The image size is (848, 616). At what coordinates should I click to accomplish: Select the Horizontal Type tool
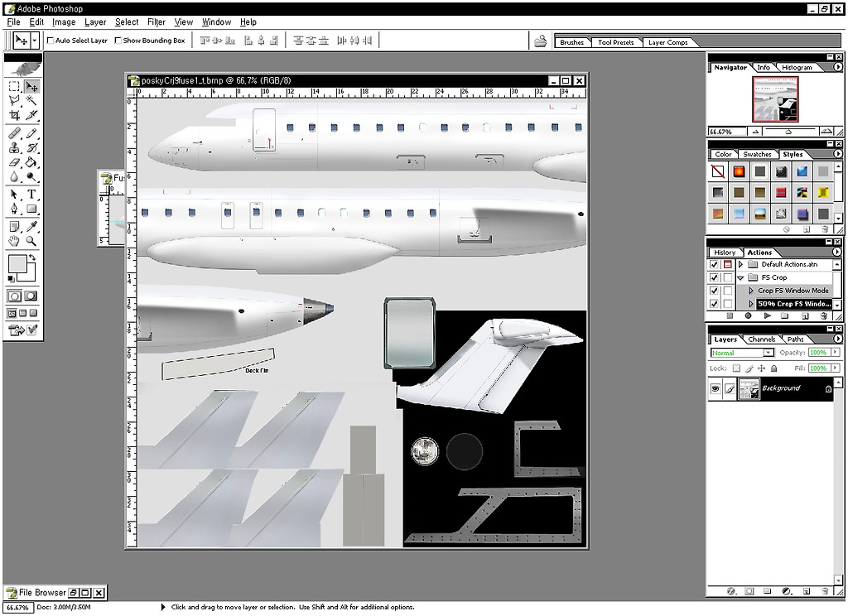click(31, 195)
